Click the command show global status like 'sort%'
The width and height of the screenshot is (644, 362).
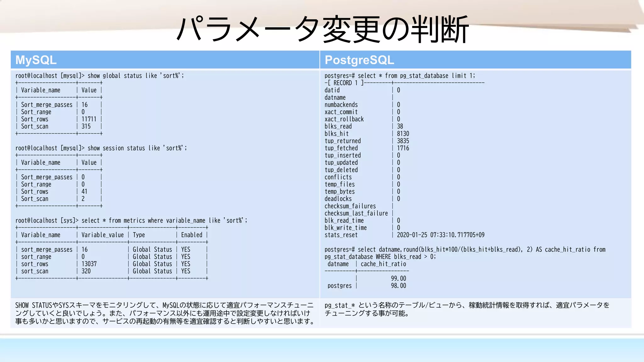pyautogui.click(x=136, y=76)
